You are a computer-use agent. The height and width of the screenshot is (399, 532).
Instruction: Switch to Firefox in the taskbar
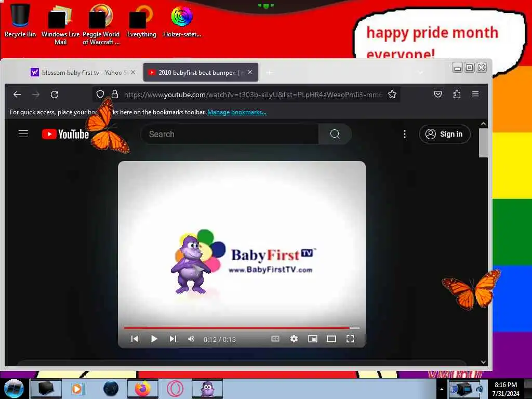143,389
